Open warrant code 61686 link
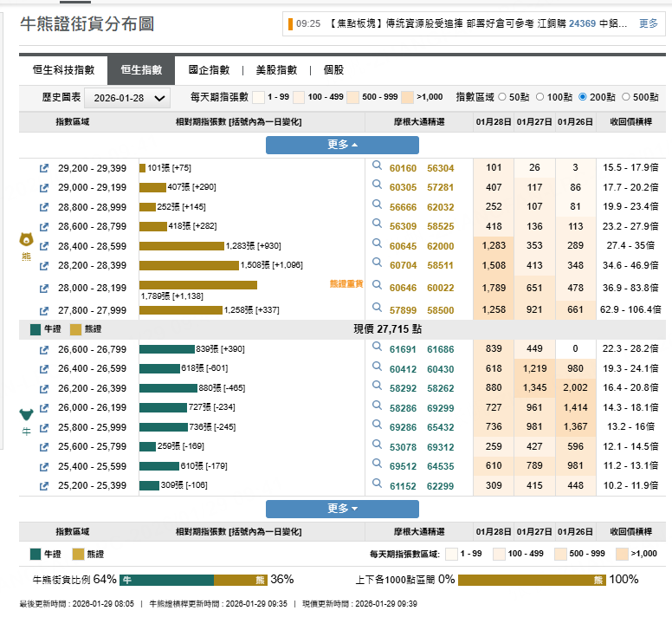 click(440, 350)
